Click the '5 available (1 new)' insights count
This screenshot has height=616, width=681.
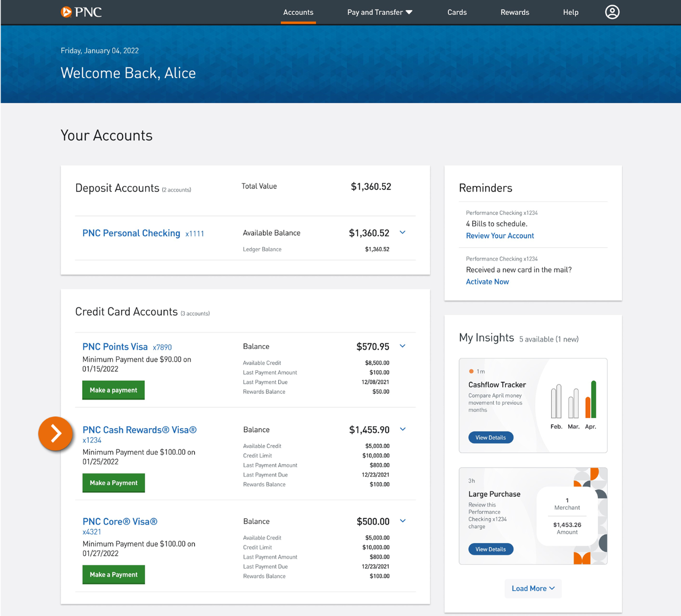pos(549,339)
